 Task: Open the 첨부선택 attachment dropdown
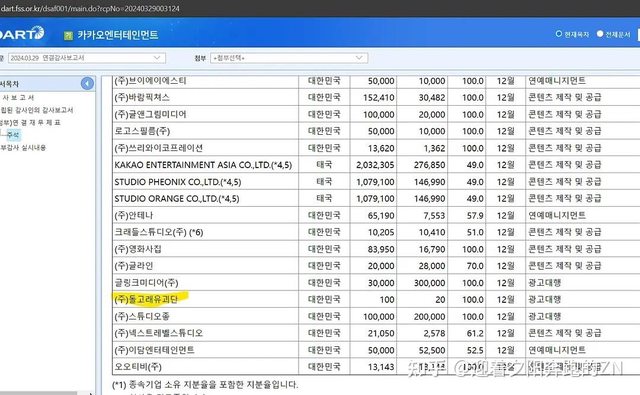289,58
